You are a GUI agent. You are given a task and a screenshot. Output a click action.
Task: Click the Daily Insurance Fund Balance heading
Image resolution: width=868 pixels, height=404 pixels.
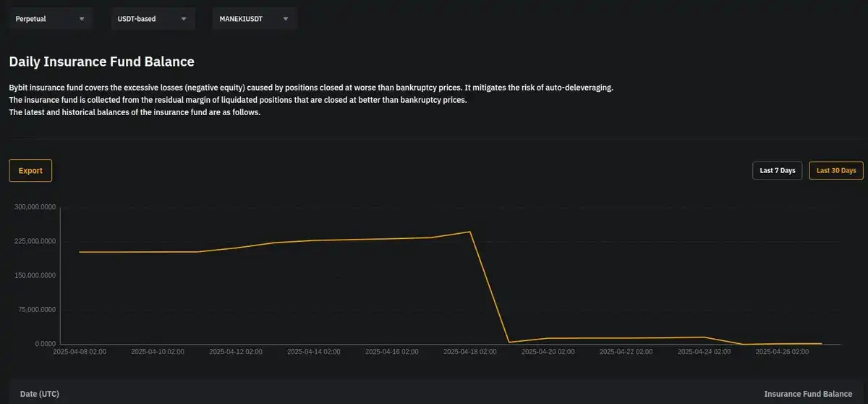(101, 62)
